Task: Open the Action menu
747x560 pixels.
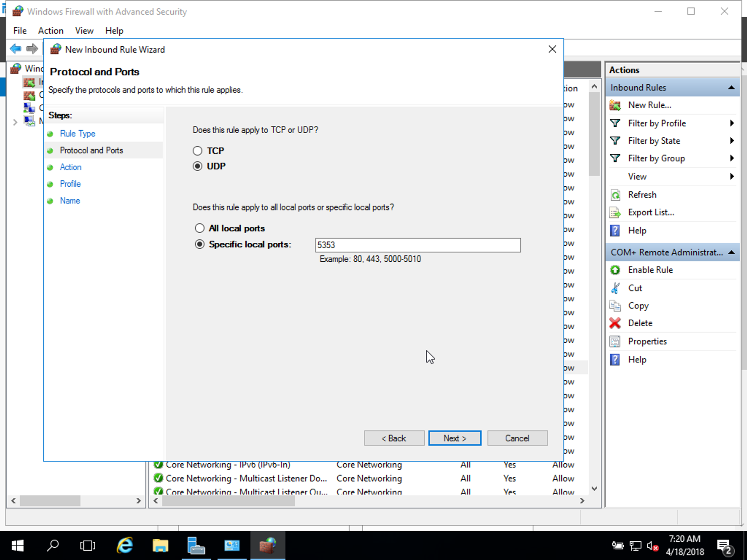Action: [50, 31]
